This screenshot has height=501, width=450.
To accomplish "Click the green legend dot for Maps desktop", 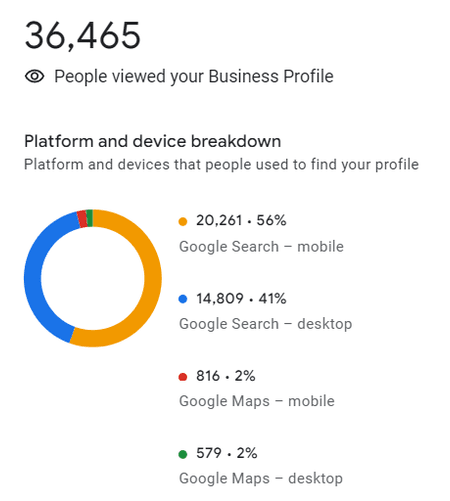I will point(183,454).
